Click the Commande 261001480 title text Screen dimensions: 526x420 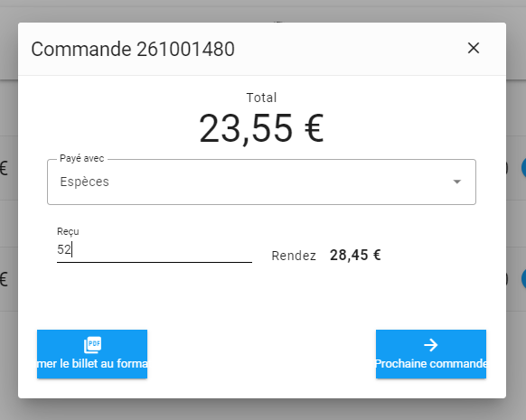(133, 50)
